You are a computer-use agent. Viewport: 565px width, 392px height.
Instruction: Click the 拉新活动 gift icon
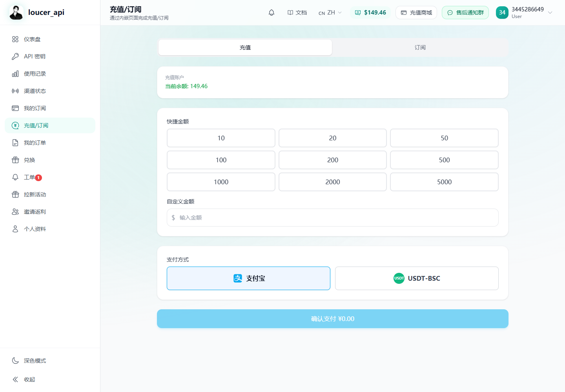tap(15, 194)
